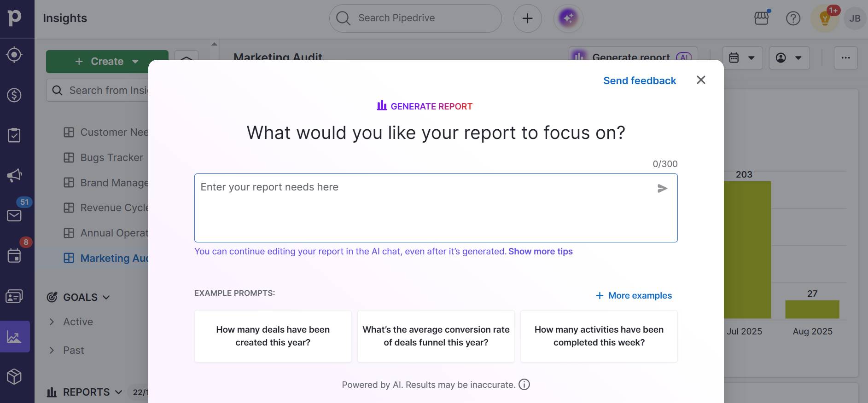Open Insights chart icon in sidebar

click(x=15, y=337)
